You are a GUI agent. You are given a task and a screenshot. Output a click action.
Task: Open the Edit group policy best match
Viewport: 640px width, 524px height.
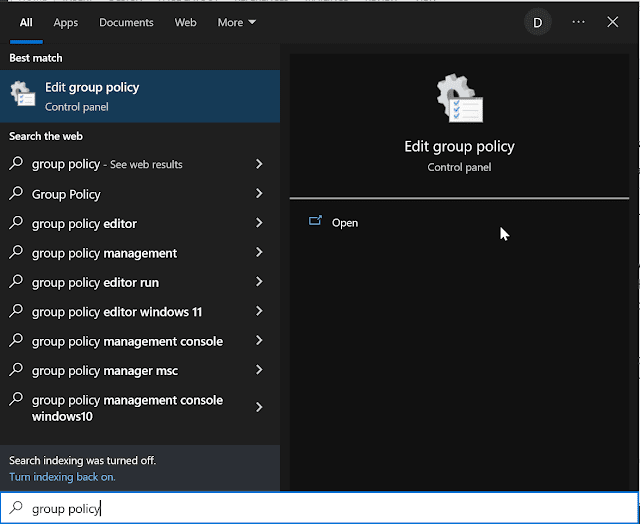coord(140,96)
